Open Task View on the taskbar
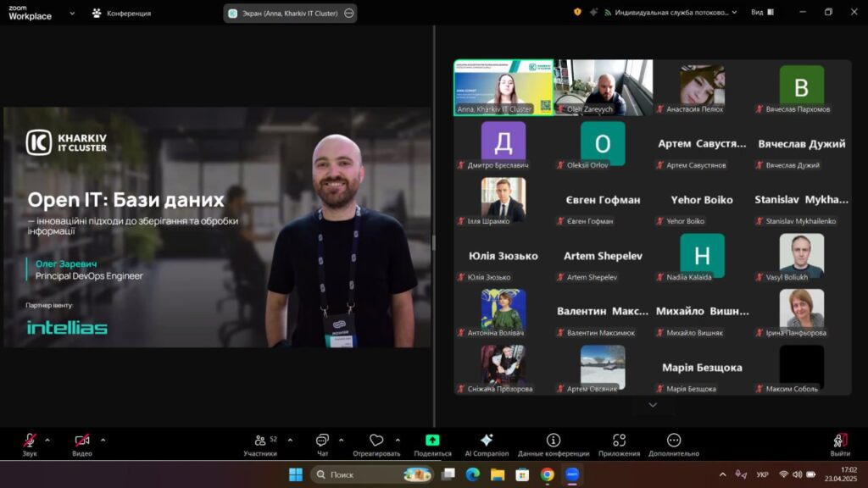Screen dimensions: 868x488 click(448, 474)
